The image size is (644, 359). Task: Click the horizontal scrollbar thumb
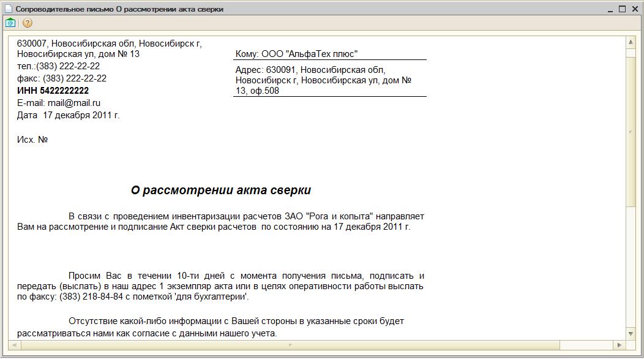tap(290, 345)
